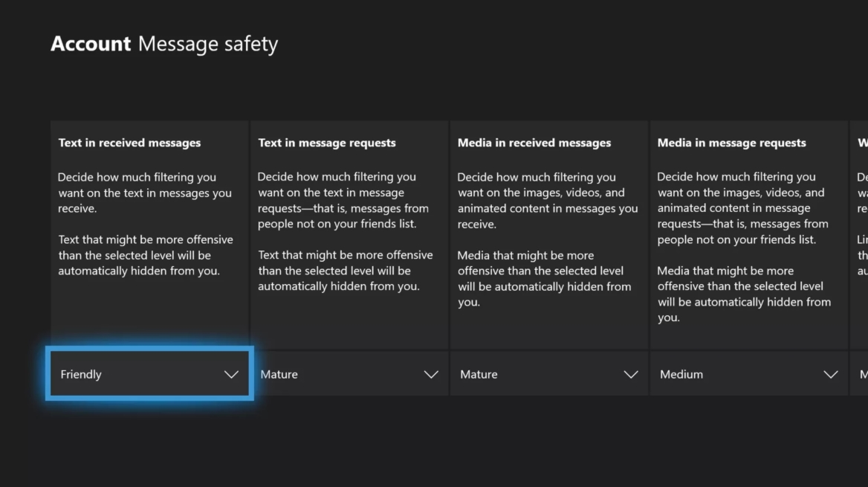Click the Media in received messages column header
The width and height of the screenshot is (868, 487).
coord(534,142)
